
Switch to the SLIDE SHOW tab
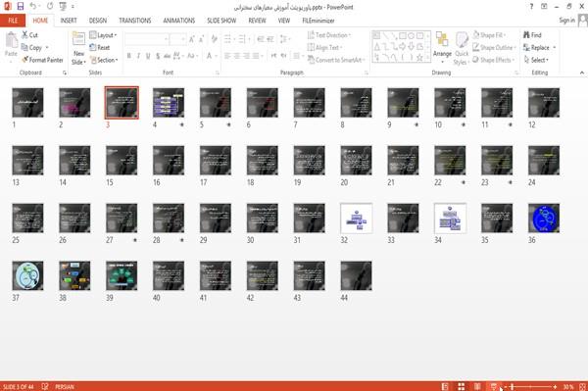pyautogui.click(x=221, y=21)
